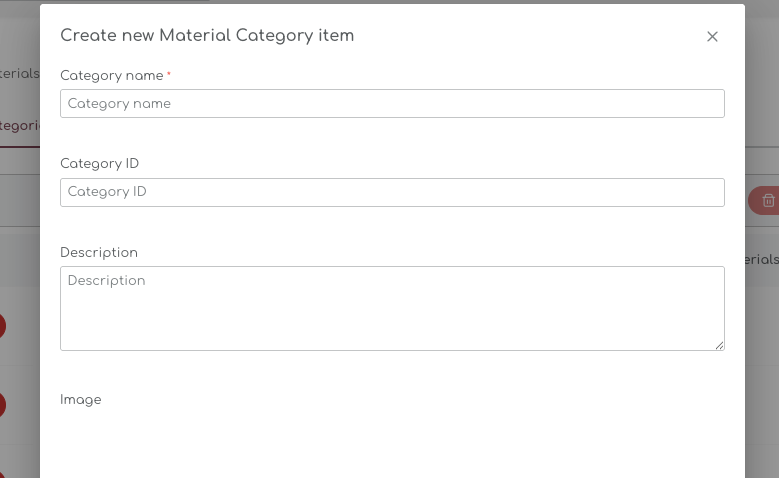The image size is (779, 478).
Task: Click the red required asterisk by Category name
Action: (x=169, y=74)
